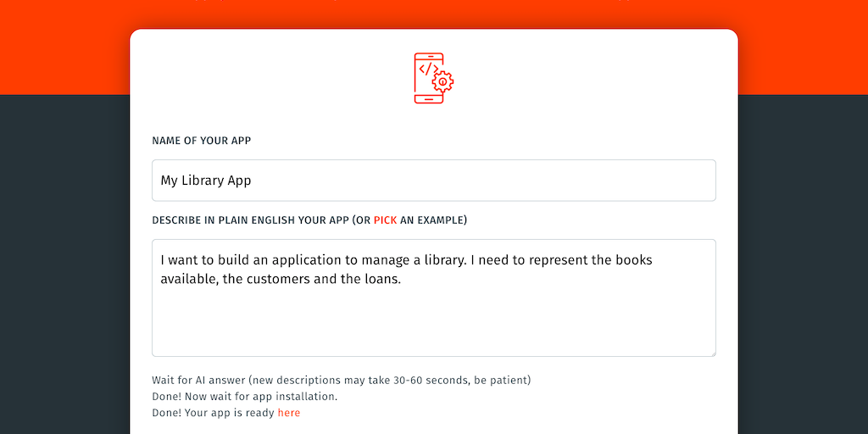Click the "AN EXAMPLE)" label text
The image size is (868, 434).
point(433,220)
